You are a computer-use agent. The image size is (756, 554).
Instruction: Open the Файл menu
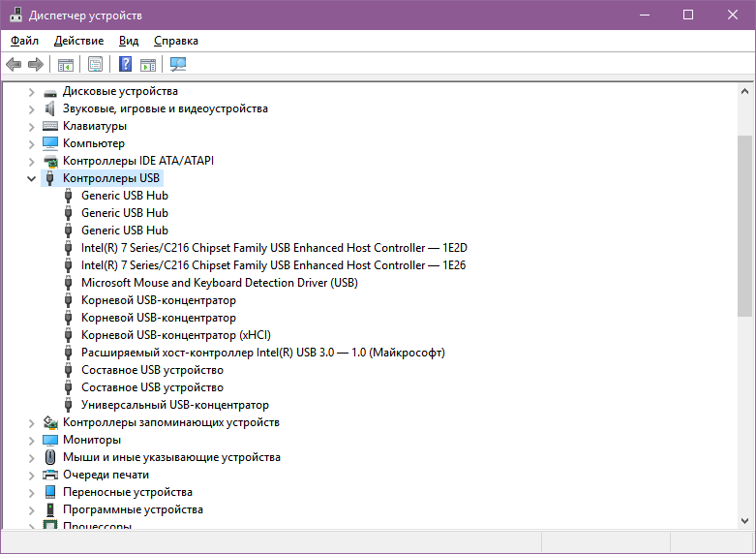pos(24,41)
